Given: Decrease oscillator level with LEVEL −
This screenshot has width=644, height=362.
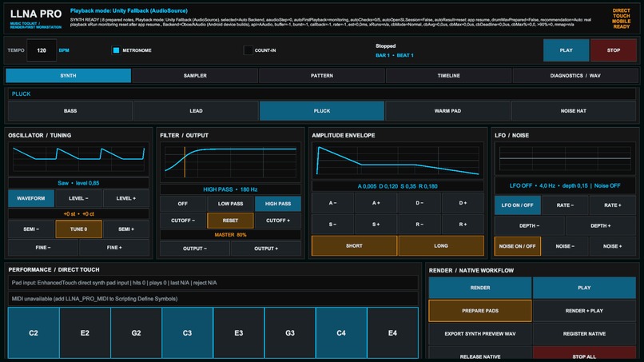Looking at the screenshot, I should click(78, 198).
